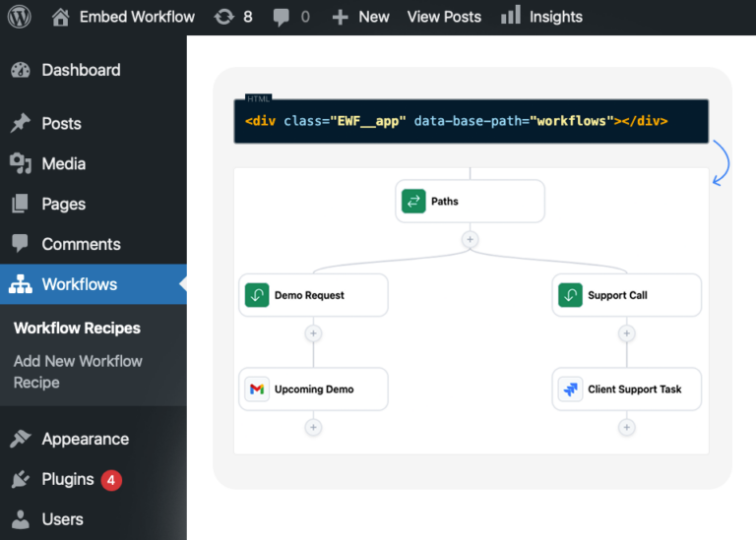Select the Demo Request node card
Viewport: 756px width, 540px height.
point(313,295)
